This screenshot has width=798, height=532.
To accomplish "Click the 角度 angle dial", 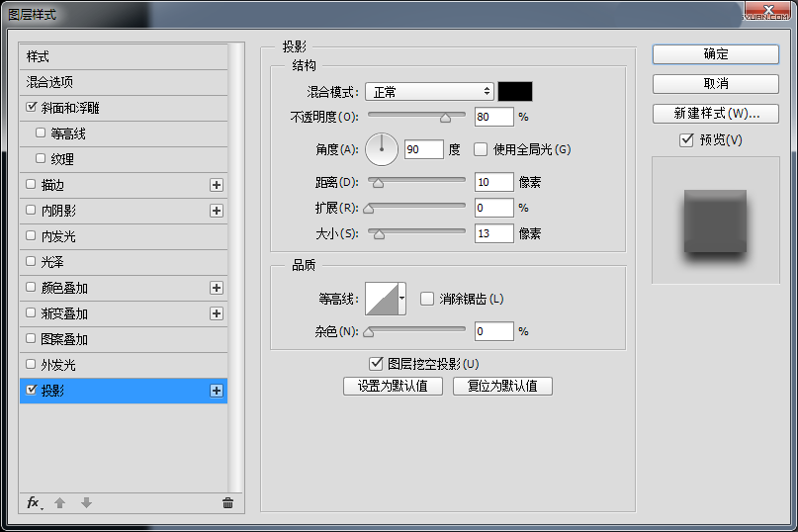I will tap(382, 149).
